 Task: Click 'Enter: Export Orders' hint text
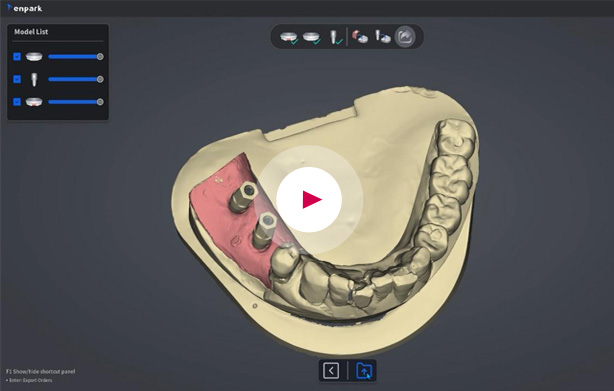29,380
